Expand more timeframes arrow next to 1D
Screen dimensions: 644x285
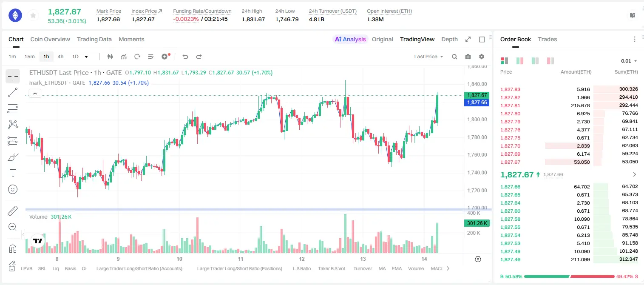pyautogui.click(x=86, y=57)
